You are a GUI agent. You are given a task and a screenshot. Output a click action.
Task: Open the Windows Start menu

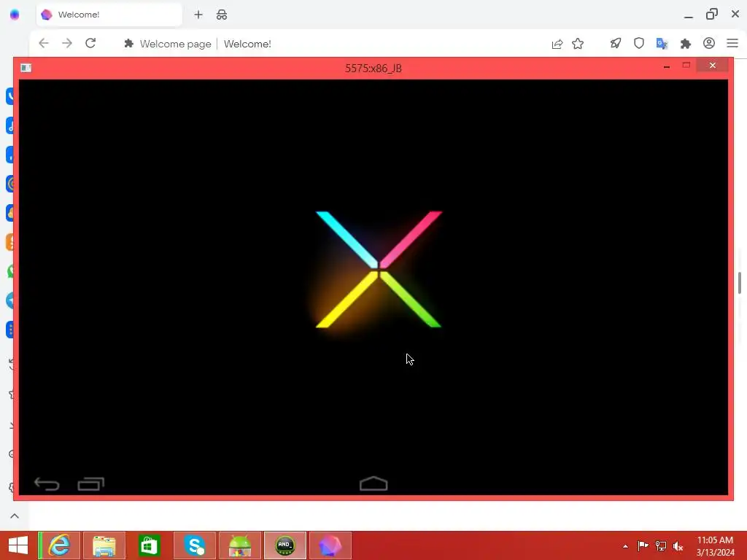click(x=18, y=545)
